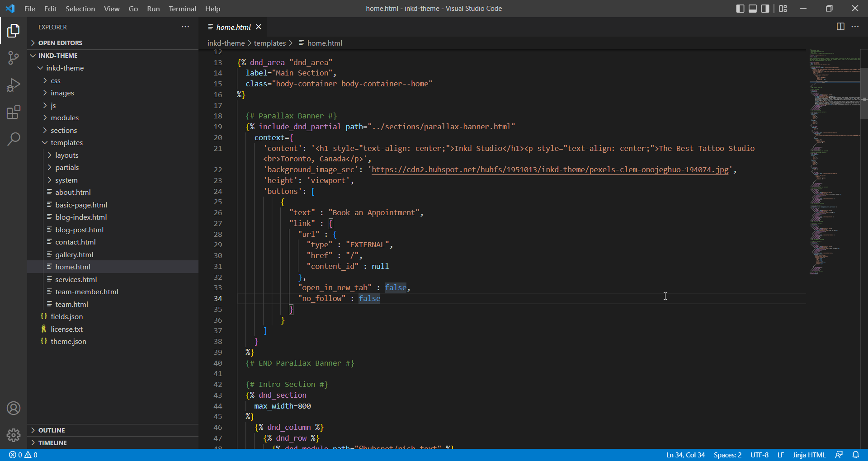Image resolution: width=868 pixels, height=461 pixels.
Task: Click the errors and warnings status indicator
Action: point(23,455)
